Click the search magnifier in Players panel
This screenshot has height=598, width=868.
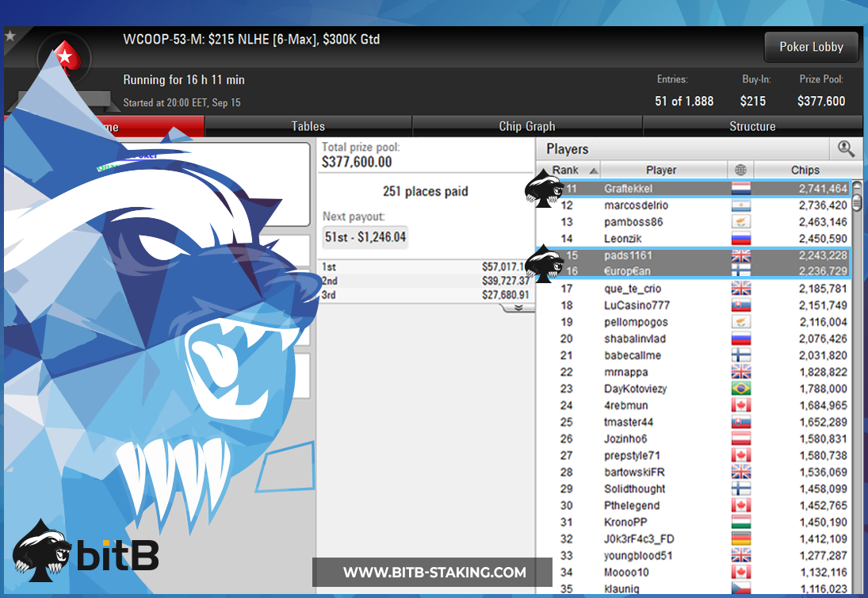(x=845, y=148)
